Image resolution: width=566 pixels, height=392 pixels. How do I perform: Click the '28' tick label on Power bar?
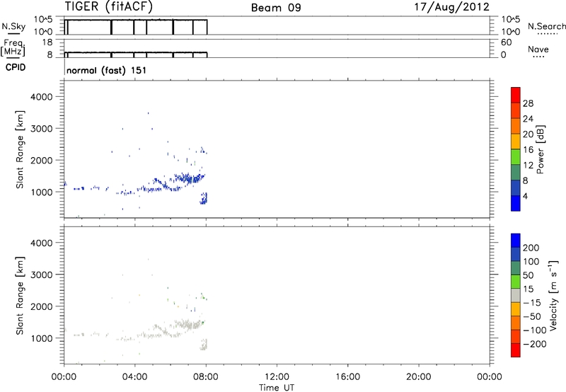pos(528,103)
